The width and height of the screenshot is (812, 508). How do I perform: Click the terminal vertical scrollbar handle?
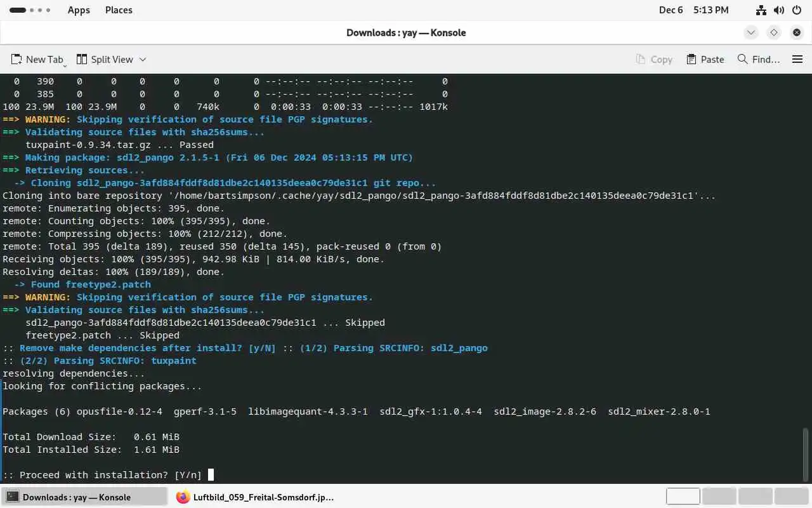(806, 455)
